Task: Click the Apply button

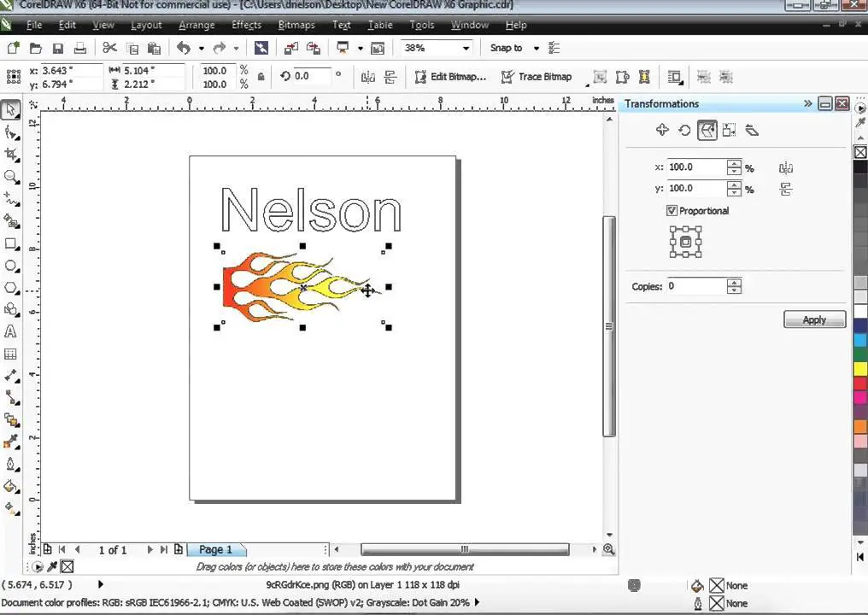Action: point(813,319)
